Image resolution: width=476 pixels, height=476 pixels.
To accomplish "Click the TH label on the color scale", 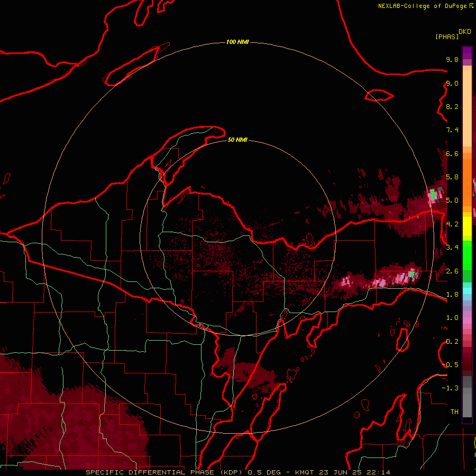I will [454, 411].
